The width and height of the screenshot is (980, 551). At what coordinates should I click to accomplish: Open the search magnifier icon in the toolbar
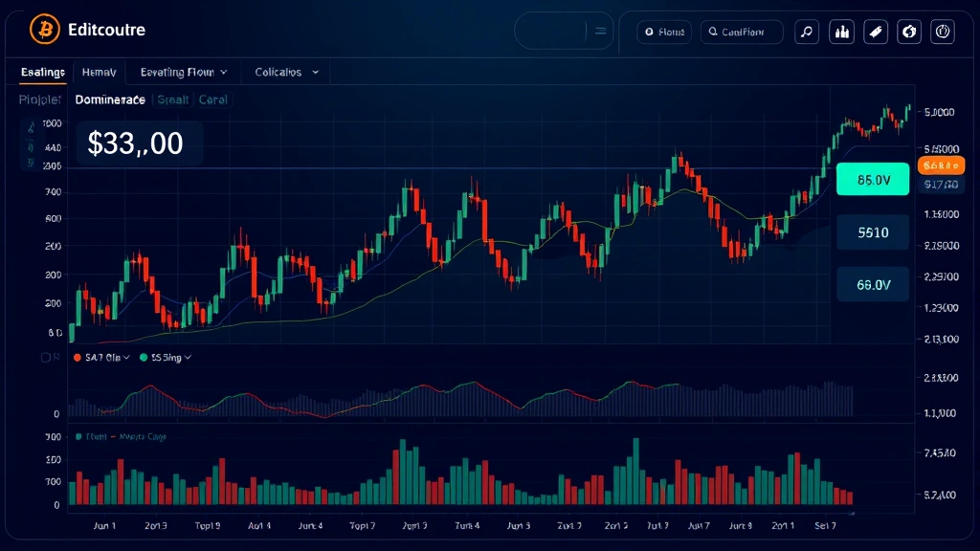point(806,31)
